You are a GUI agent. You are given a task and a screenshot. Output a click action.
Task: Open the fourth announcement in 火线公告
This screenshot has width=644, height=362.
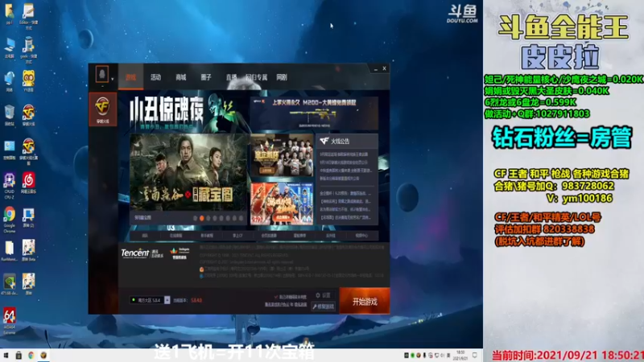[x=339, y=179]
